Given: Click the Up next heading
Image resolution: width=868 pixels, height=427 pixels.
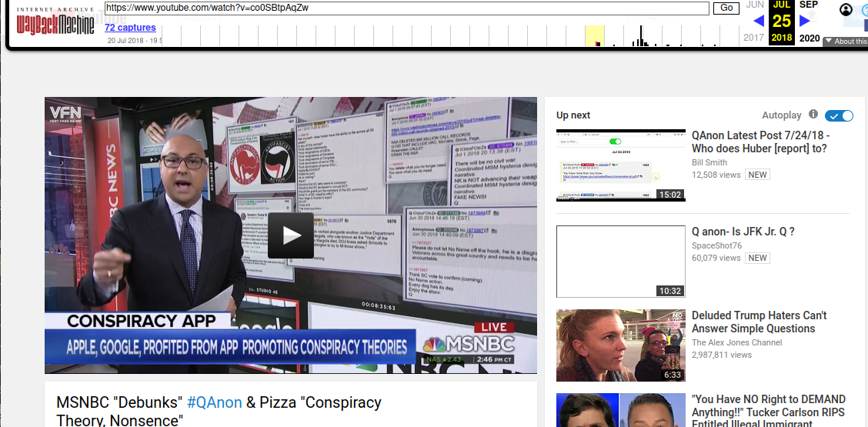Looking at the screenshot, I should point(573,115).
